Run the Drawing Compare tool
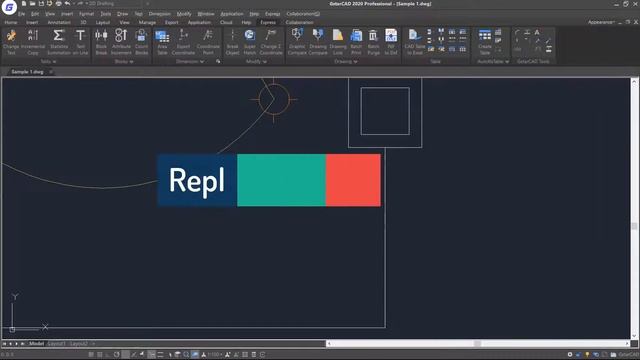Image resolution: width=640 pixels, height=360 pixels. [x=318, y=42]
